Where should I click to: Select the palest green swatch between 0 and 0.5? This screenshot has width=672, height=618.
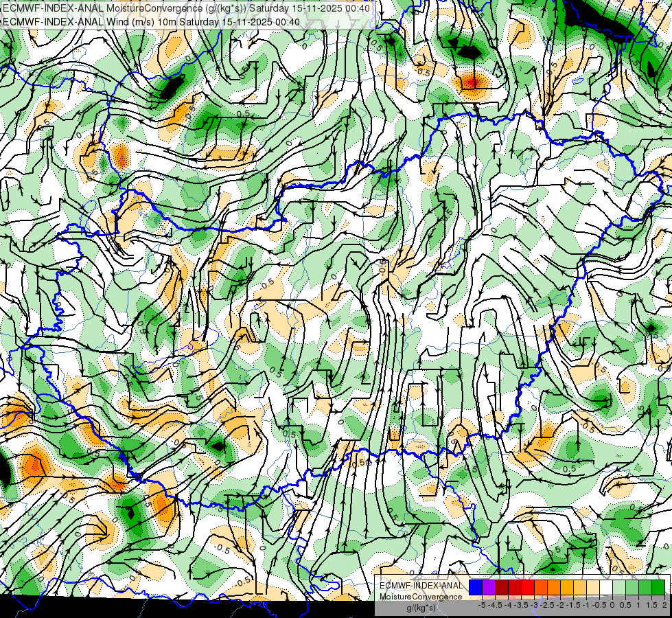tap(619, 588)
